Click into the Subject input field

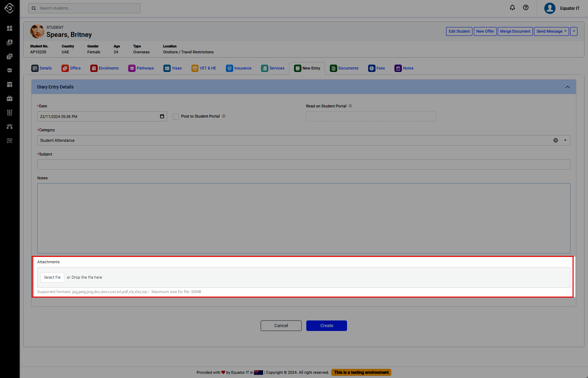pyautogui.click(x=303, y=165)
